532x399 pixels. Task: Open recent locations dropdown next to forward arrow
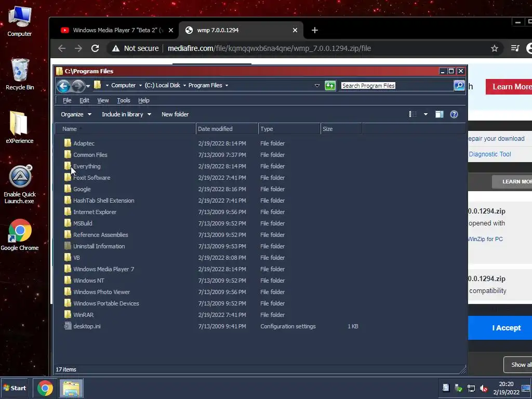pyautogui.click(x=88, y=86)
